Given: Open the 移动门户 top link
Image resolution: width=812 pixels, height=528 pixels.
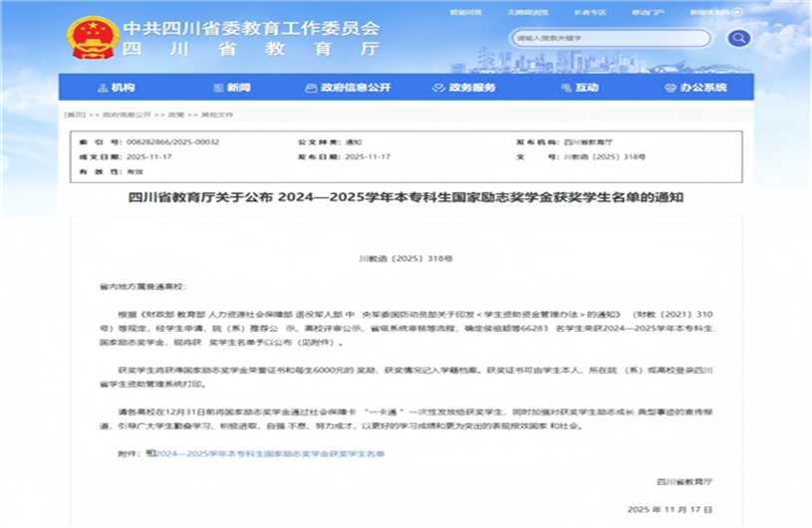Looking at the screenshot, I should [x=648, y=12].
